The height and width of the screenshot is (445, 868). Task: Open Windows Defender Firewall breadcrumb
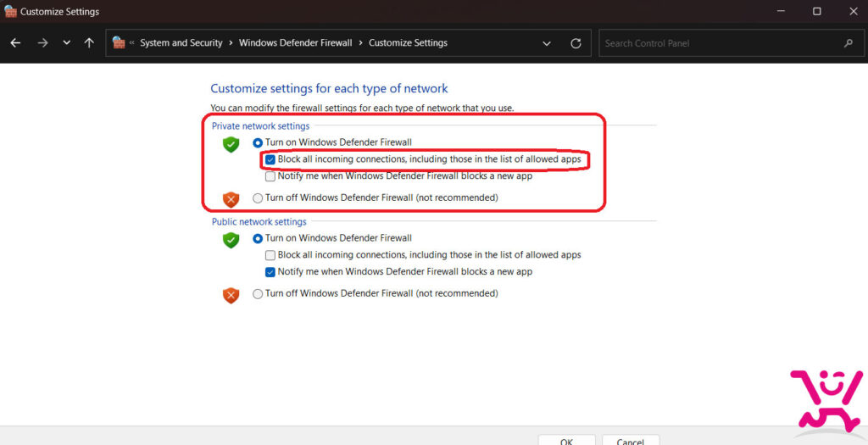295,42
